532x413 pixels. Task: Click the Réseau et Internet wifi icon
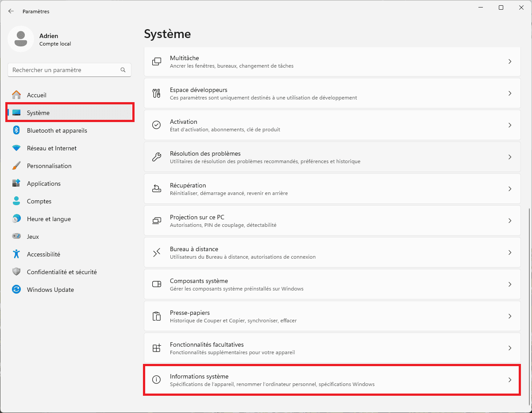point(16,148)
